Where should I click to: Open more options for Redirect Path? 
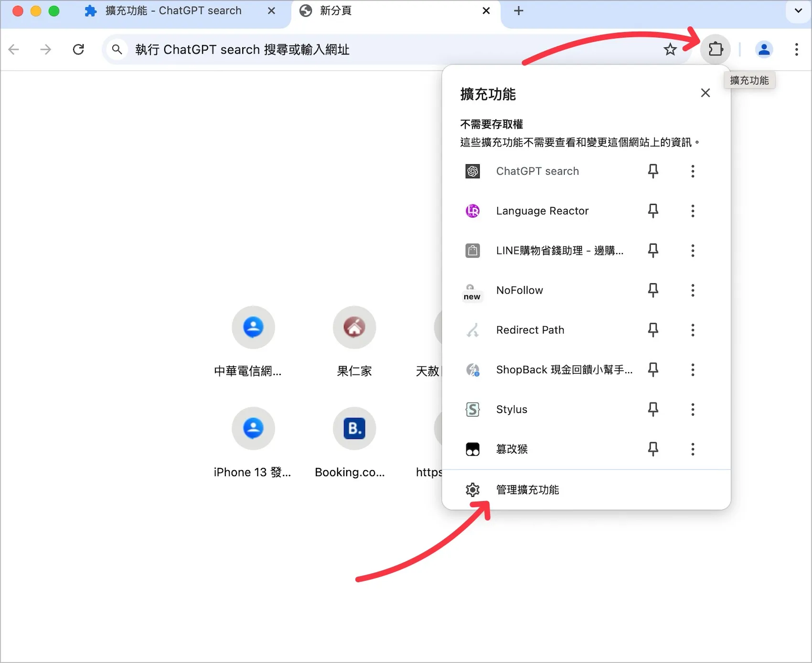[x=693, y=330]
